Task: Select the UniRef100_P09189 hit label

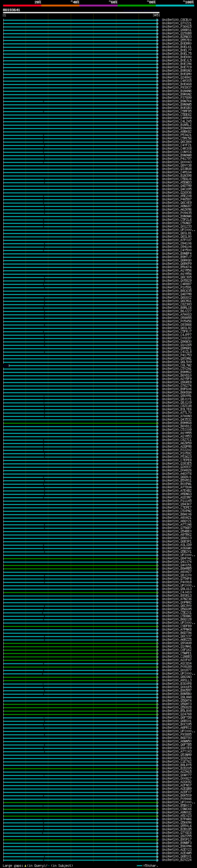Action: [x=176, y=667]
